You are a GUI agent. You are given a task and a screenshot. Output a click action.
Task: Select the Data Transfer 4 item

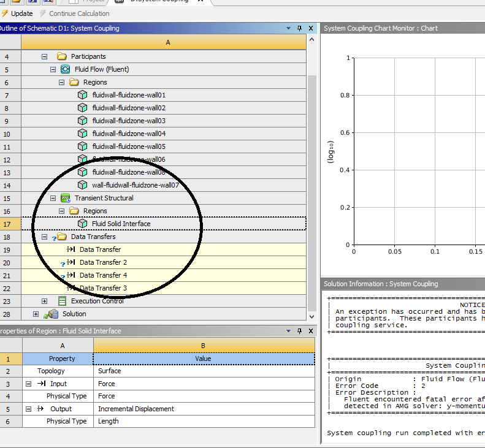(x=103, y=275)
